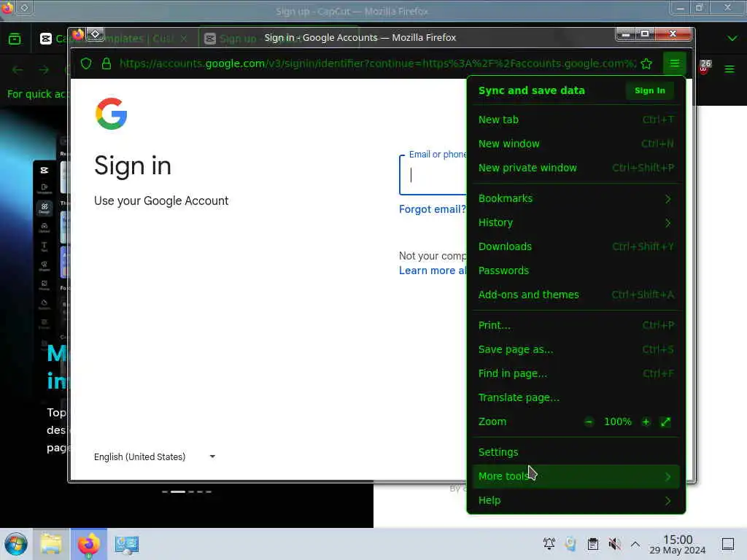This screenshot has width=747, height=560.
Task: Switch to Sign up tab in background window
Action: tap(239, 39)
